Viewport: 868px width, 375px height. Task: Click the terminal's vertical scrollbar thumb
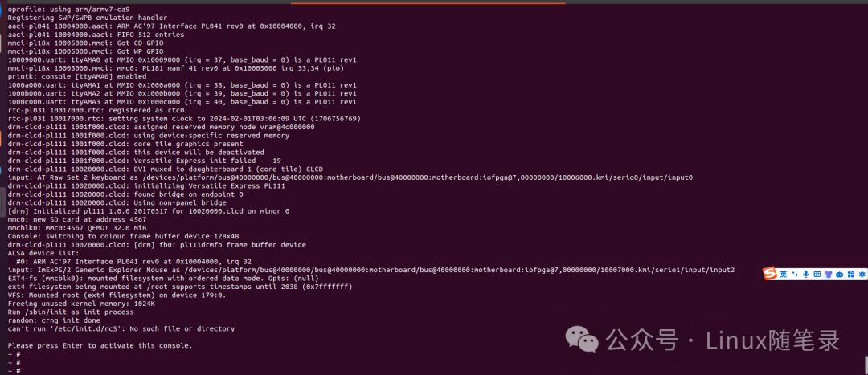pos(866,365)
